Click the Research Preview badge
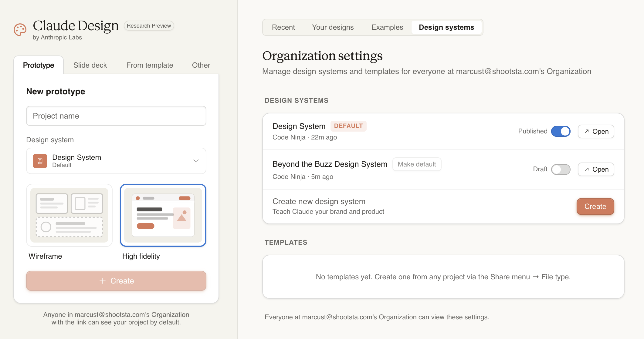This screenshot has height=339, width=644. pyautogui.click(x=149, y=25)
